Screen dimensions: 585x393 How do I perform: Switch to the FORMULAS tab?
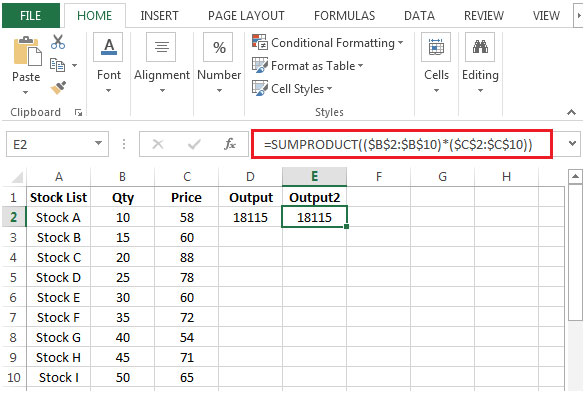(344, 16)
